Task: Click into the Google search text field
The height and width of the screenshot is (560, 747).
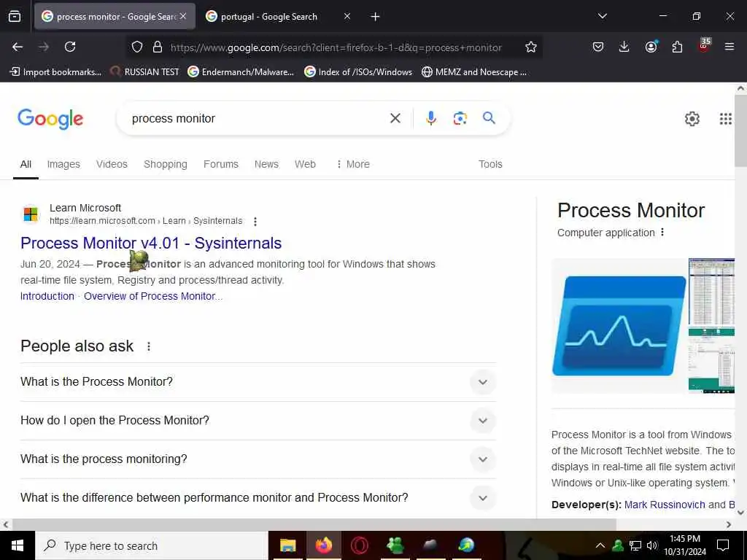Action: (x=258, y=119)
